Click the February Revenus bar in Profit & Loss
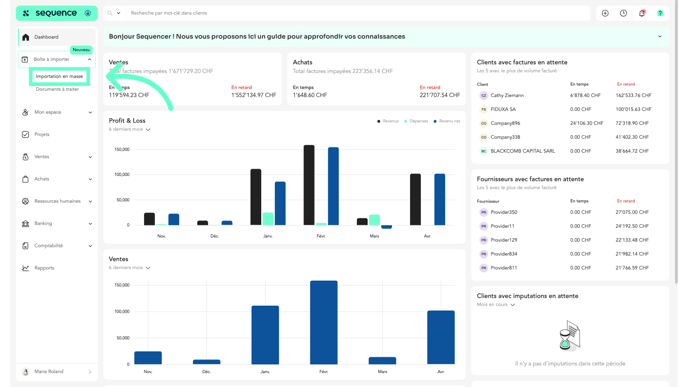The image size is (688, 387). 309,185
